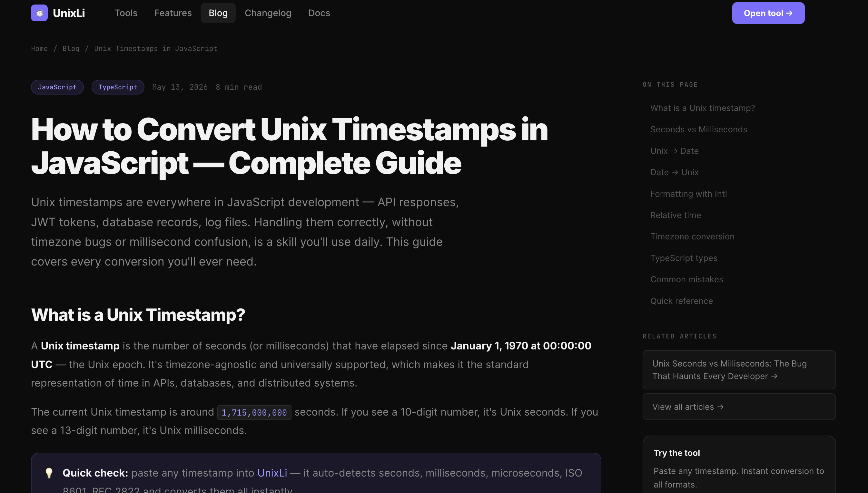This screenshot has height=493, width=868.
Task: Click the UnixLi brand name
Action: coord(69,13)
